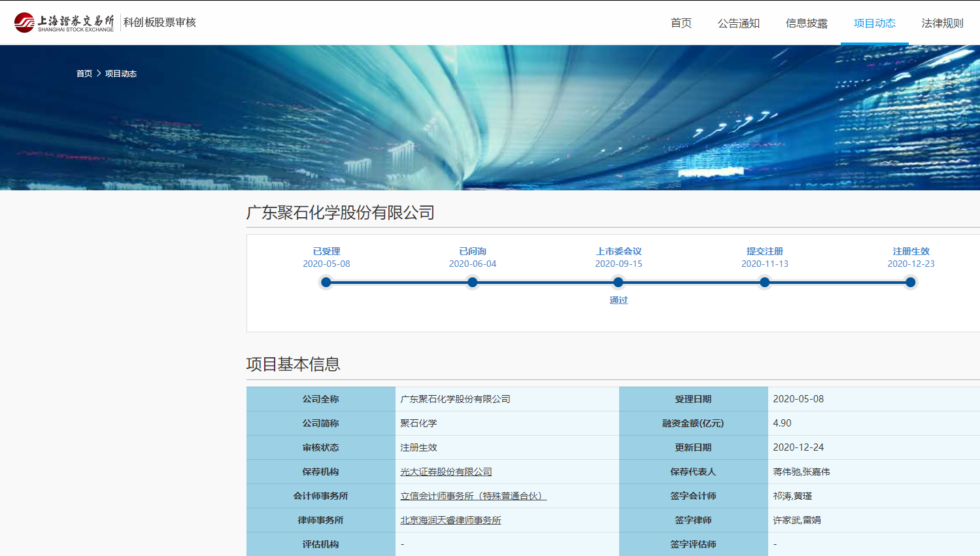Click the 上市委会议 timeline dot
The height and width of the screenshot is (556, 980).
(618, 283)
